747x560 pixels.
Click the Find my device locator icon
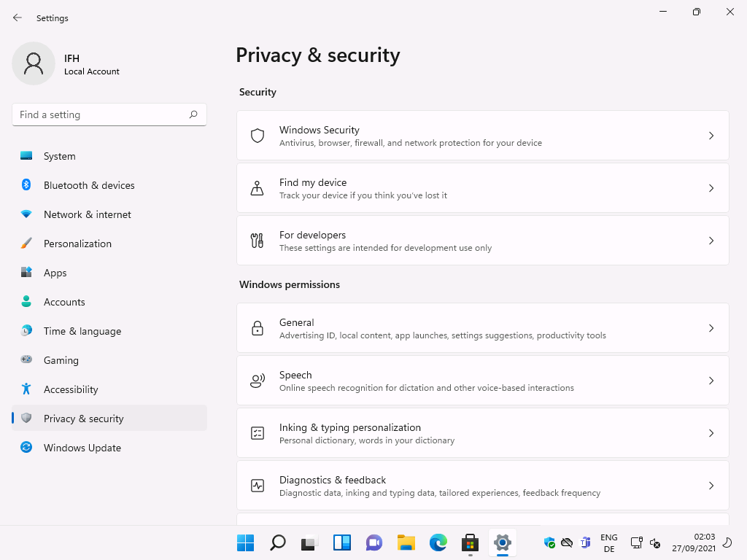[258, 188]
